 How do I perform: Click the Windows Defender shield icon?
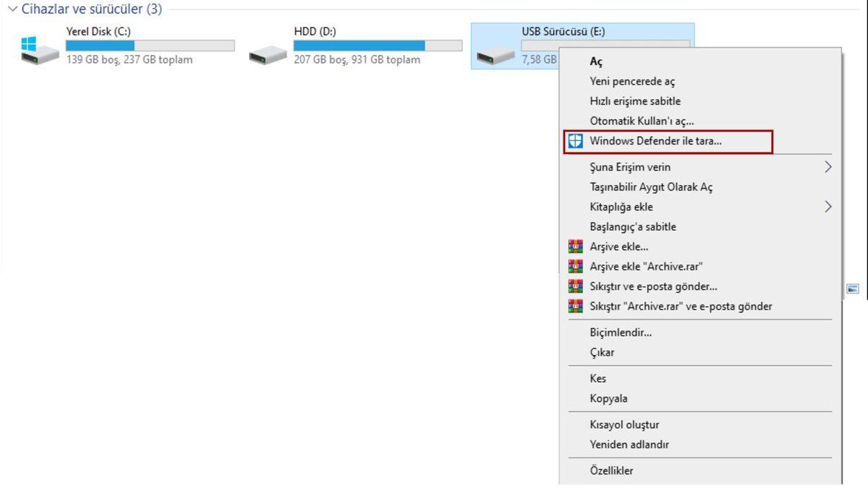click(x=575, y=142)
